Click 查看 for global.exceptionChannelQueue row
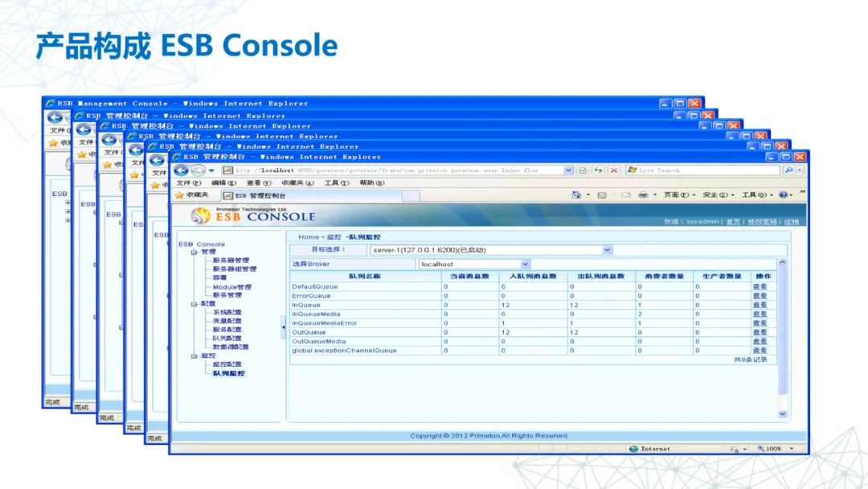868x489 pixels. pos(759,351)
